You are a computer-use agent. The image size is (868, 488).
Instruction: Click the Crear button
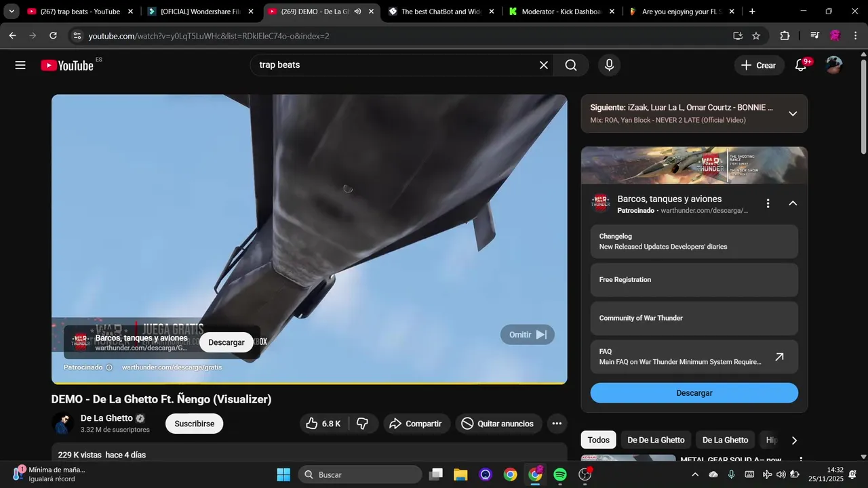pos(759,65)
